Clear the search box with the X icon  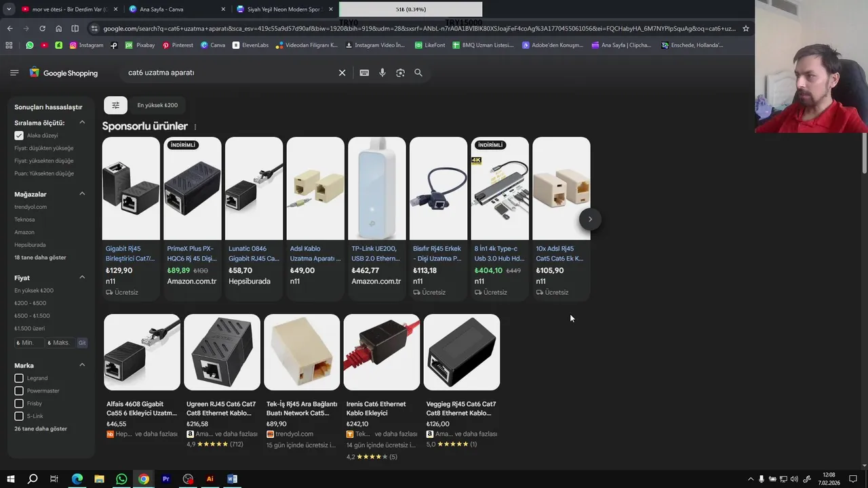(x=342, y=73)
